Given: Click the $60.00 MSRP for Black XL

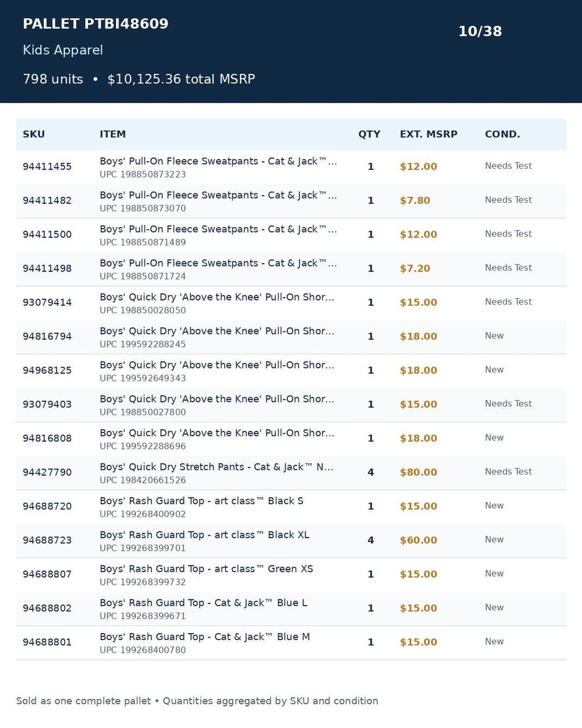Looking at the screenshot, I should pyautogui.click(x=418, y=540).
